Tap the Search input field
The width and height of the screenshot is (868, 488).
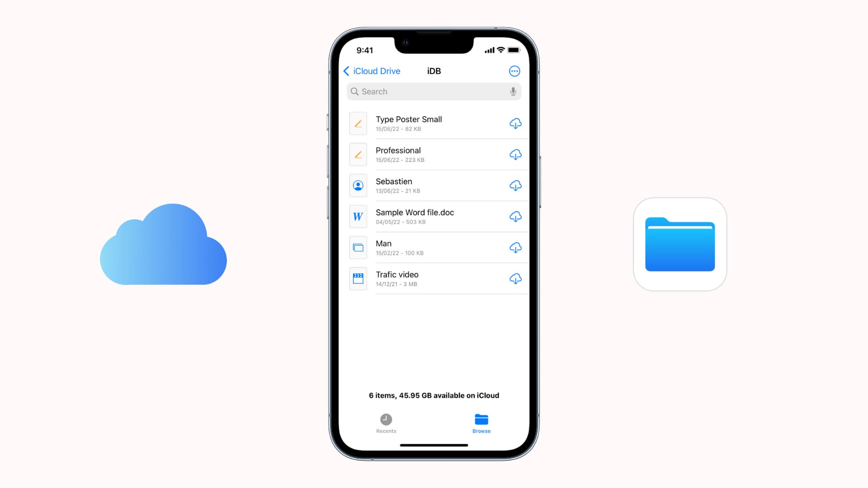[x=434, y=91]
